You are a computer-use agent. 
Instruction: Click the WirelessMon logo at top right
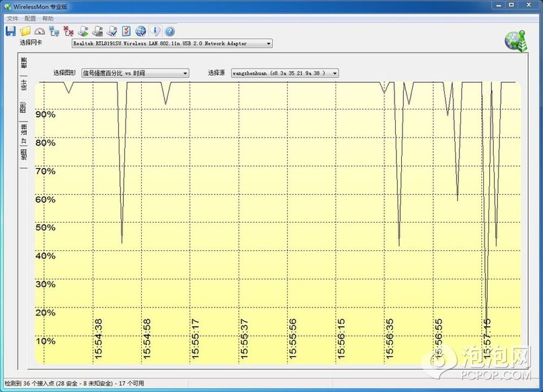click(x=516, y=41)
